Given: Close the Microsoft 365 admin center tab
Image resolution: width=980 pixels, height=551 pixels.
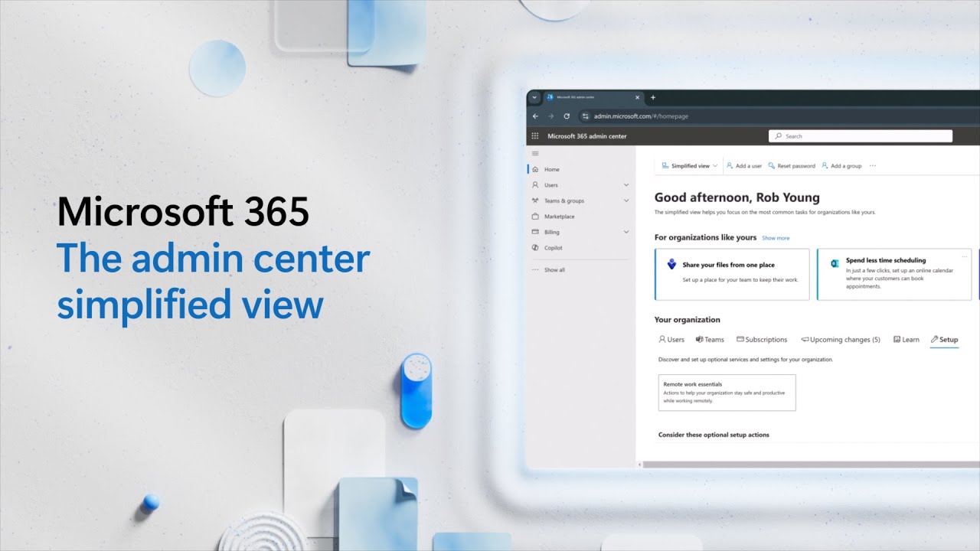Looking at the screenshot, I should (638, 98).
